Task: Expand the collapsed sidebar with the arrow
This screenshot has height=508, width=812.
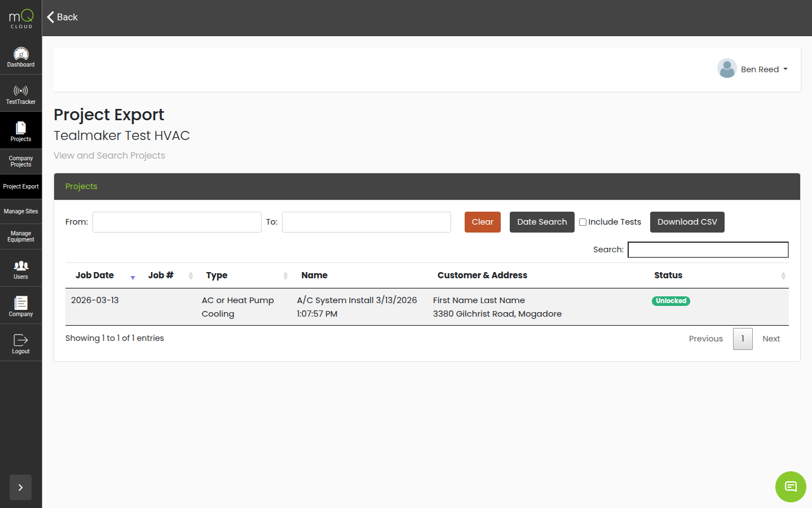Action: coord(20,487)
